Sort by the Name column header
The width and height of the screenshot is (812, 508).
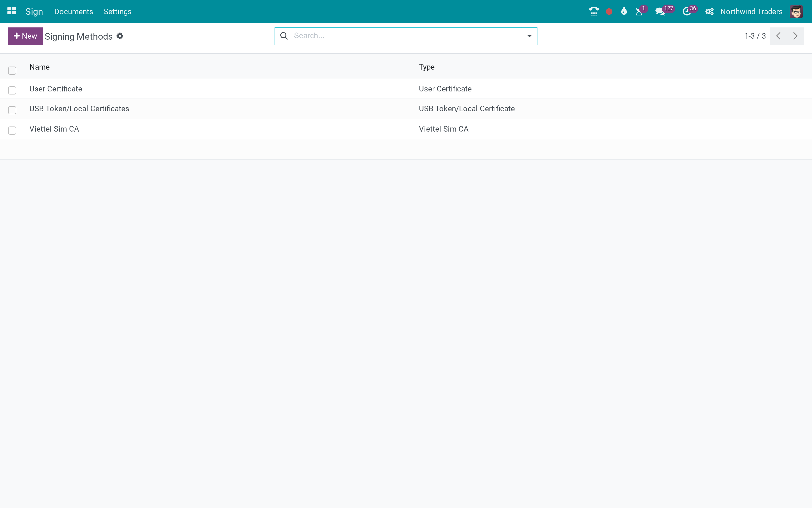tap(40, 67)
